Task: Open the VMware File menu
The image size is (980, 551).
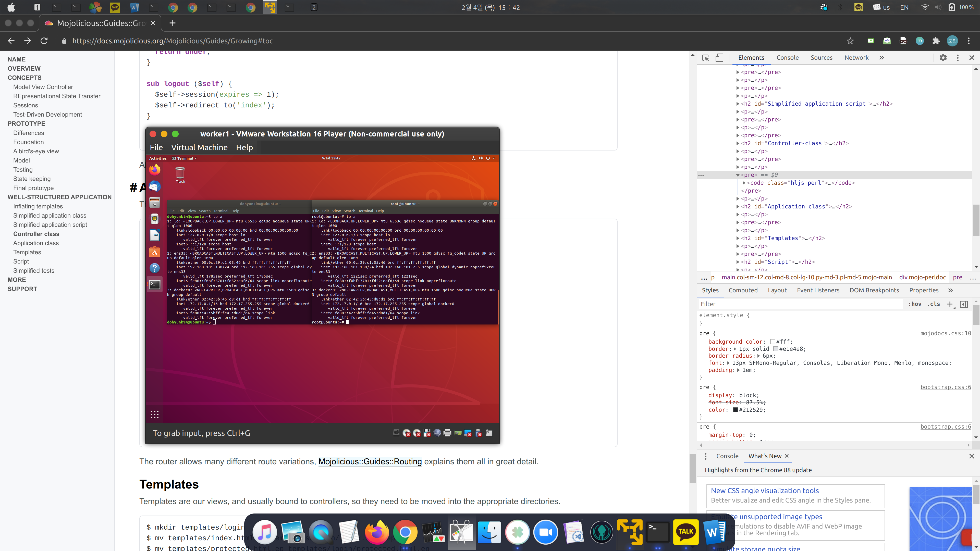Action: tap(156, 147)
